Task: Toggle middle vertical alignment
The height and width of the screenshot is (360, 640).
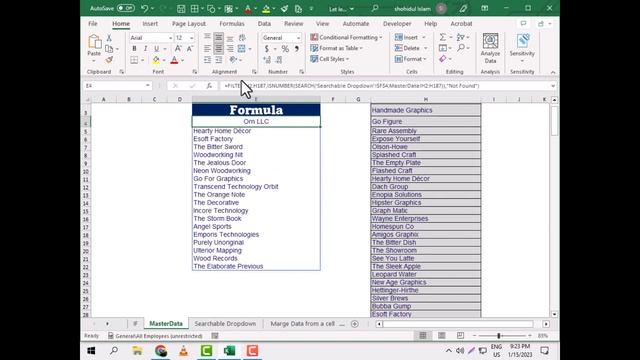Action: 219,38
